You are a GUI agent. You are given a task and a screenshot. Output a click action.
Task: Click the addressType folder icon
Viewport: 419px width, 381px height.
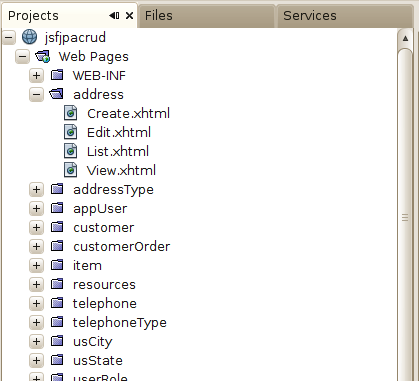[57, 189]
